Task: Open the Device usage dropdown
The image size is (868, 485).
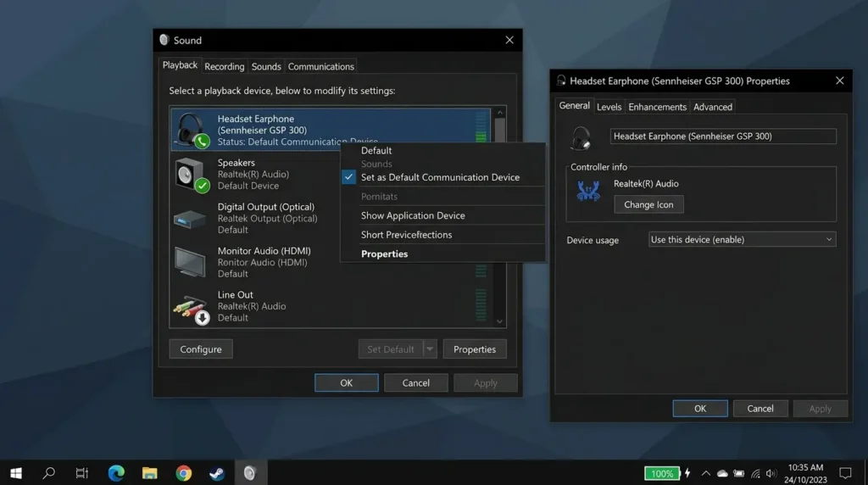Action: pos(742,240)
